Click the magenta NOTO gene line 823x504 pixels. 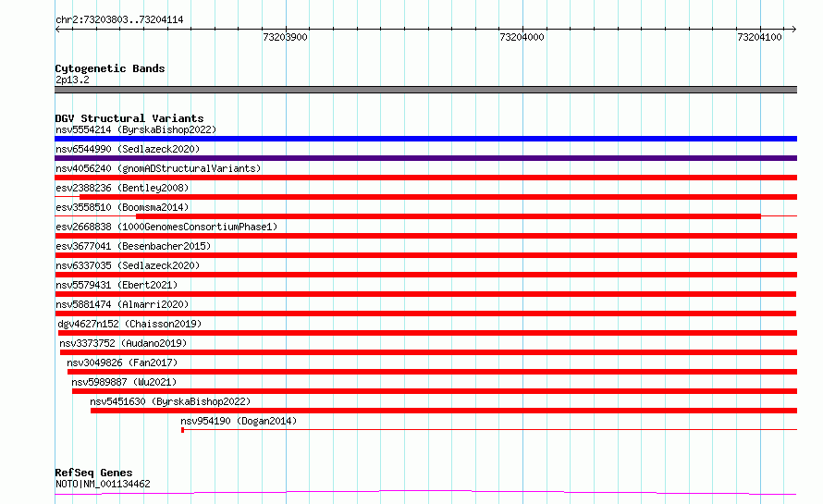pyautogui.click(x=425, y=493)
